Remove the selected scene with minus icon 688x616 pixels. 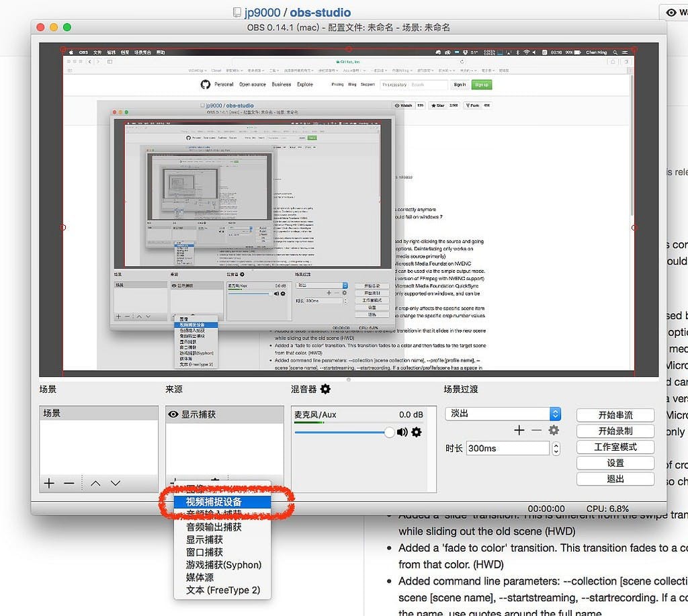[69, 483]
